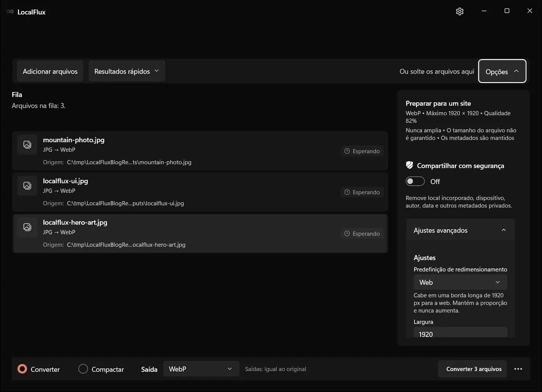
Task: Click 'Saídas: Igual ao original' text
Action: pyautogui.click(x=276, y=369)
